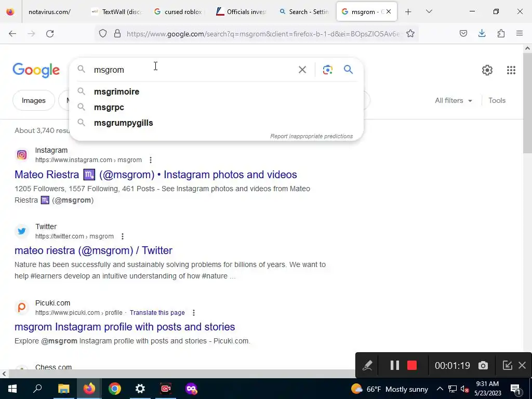Open the muted volume icon
The height and width of the screenshot is (399, 532).
point(464,389)
